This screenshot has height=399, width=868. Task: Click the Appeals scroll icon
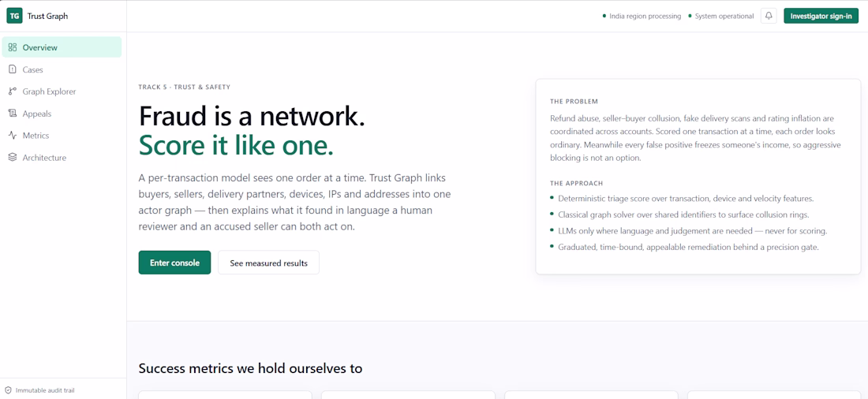tap(12, 114)
